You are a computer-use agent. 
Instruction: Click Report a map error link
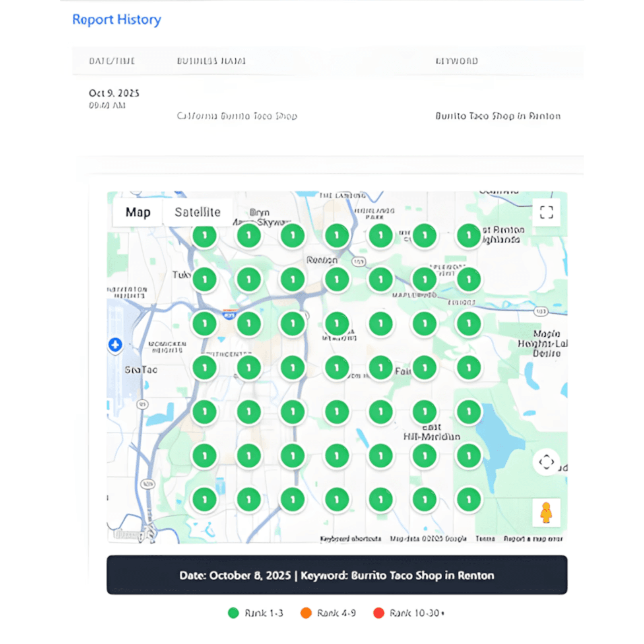tap(533, 539)
